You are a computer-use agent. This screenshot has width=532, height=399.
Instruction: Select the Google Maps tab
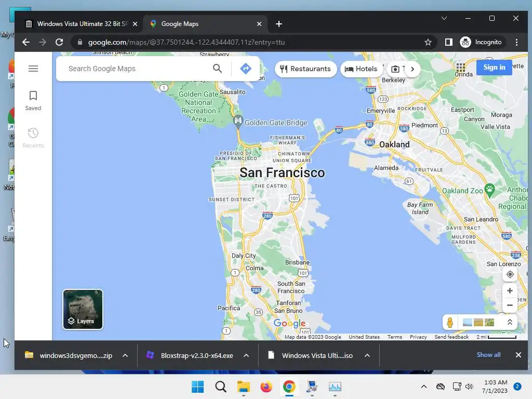[206, 24]
